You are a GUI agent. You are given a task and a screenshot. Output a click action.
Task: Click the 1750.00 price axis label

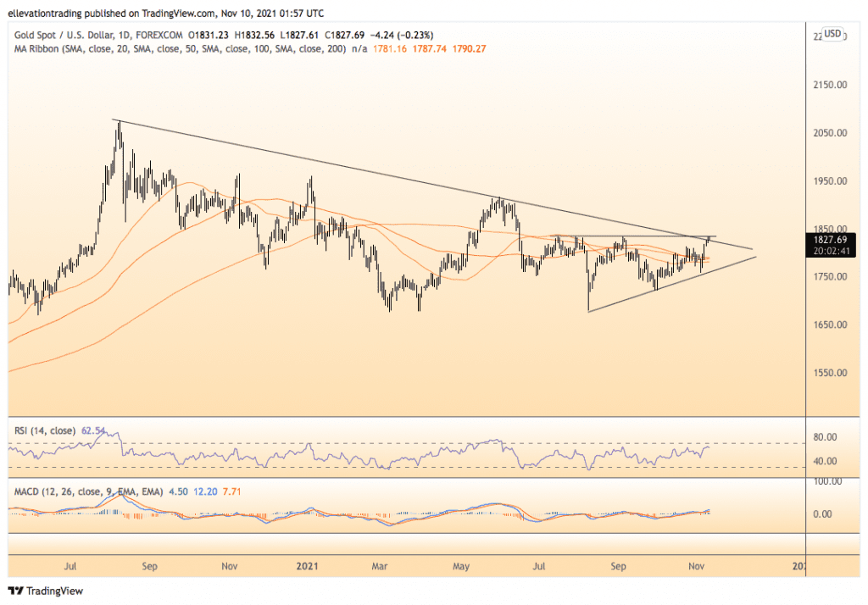click(x=830, y=277)
